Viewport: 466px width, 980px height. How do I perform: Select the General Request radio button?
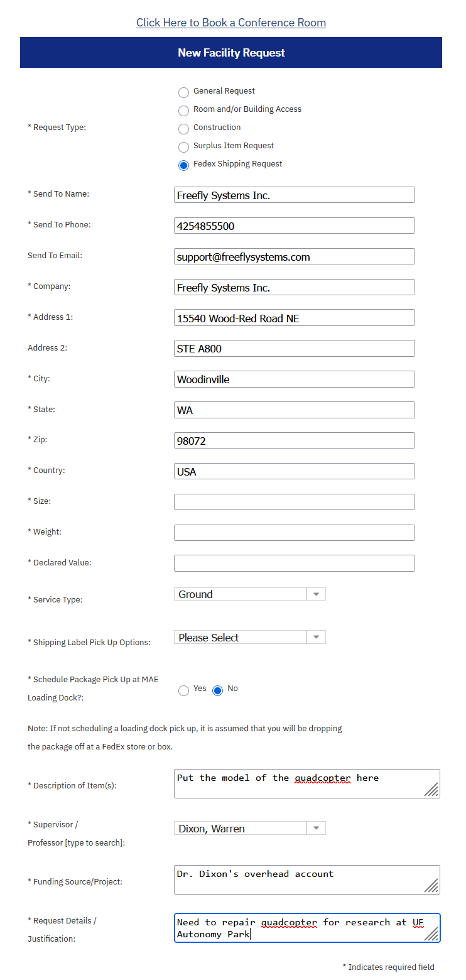tap(183, 92)
